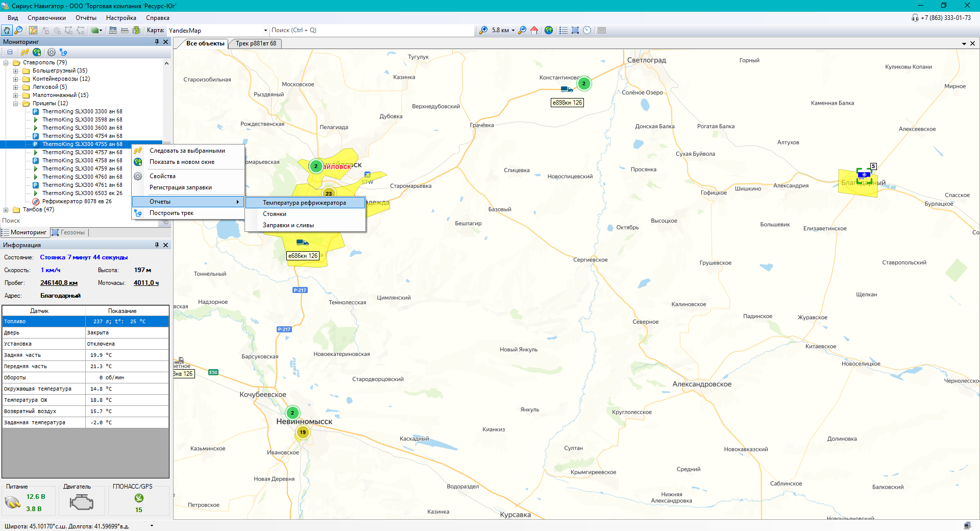Screen dimensions: 980x531
Task: Open monitoring panel settings gear
Action: 52,52
